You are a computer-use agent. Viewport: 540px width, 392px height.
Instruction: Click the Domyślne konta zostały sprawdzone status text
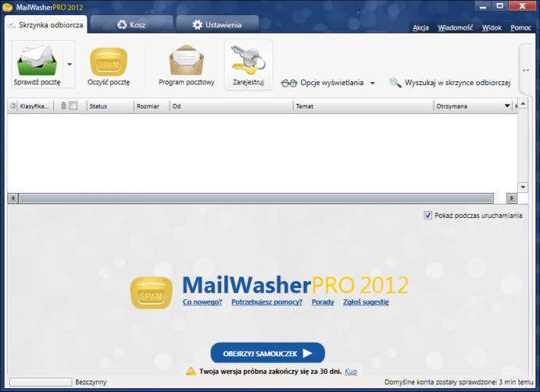(459, 382)
